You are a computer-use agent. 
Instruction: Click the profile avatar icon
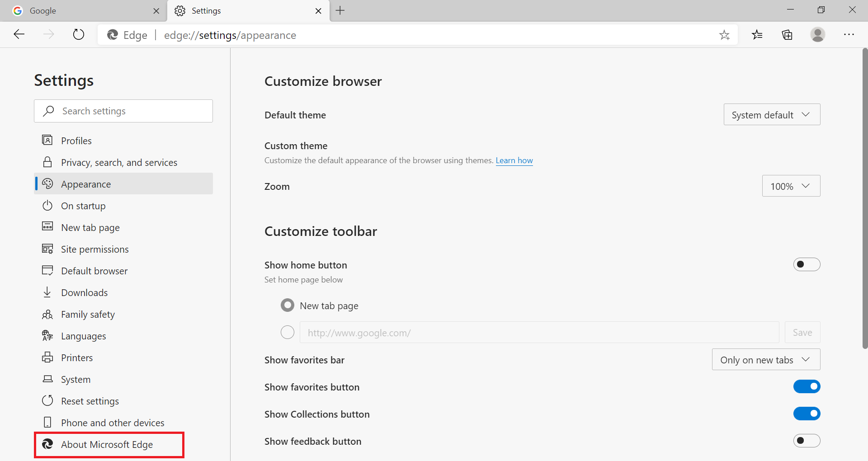click(817, 35)
